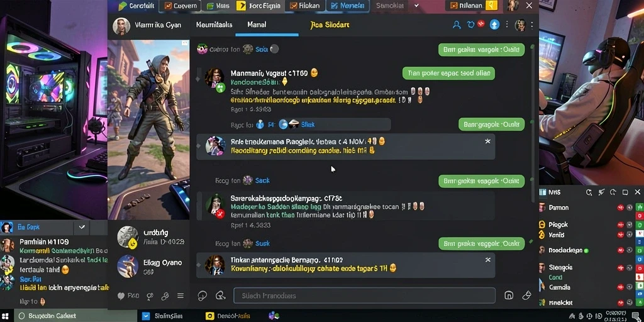Click the topmost green Bmt gralker button

tap(481, 50)
